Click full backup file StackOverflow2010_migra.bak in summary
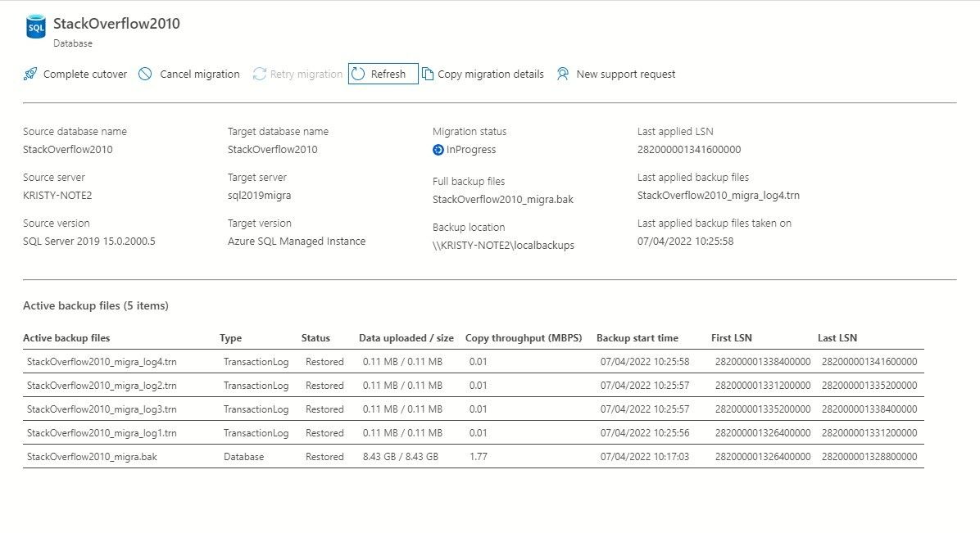 [x=502, y=200]
